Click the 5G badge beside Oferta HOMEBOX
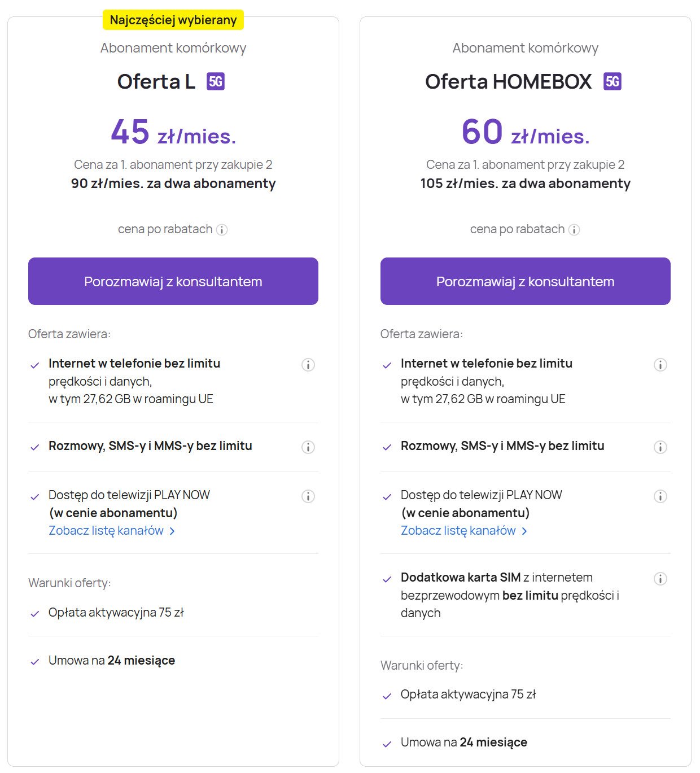This screenshot has height=773, width=700. coord(613,81)
